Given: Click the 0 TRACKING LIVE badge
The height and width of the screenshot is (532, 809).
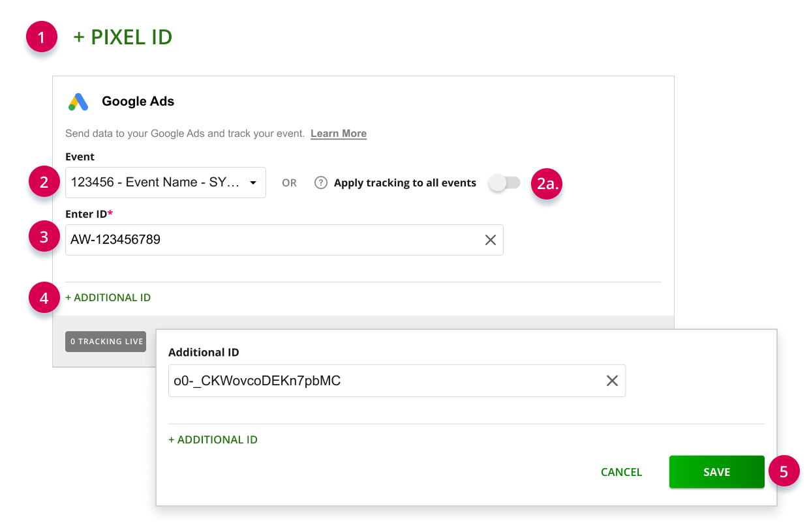Looking at the screenshot, I should click(106, 342).
